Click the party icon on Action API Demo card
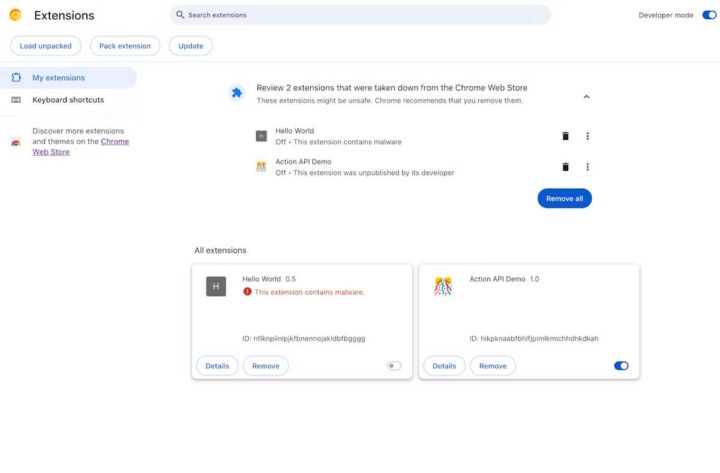Image resolution: width=720 pixels, height=473 pixels. [x=443, y=286]
